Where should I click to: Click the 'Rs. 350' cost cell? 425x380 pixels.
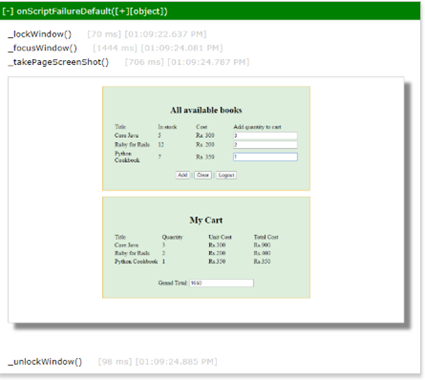point(205,157)
